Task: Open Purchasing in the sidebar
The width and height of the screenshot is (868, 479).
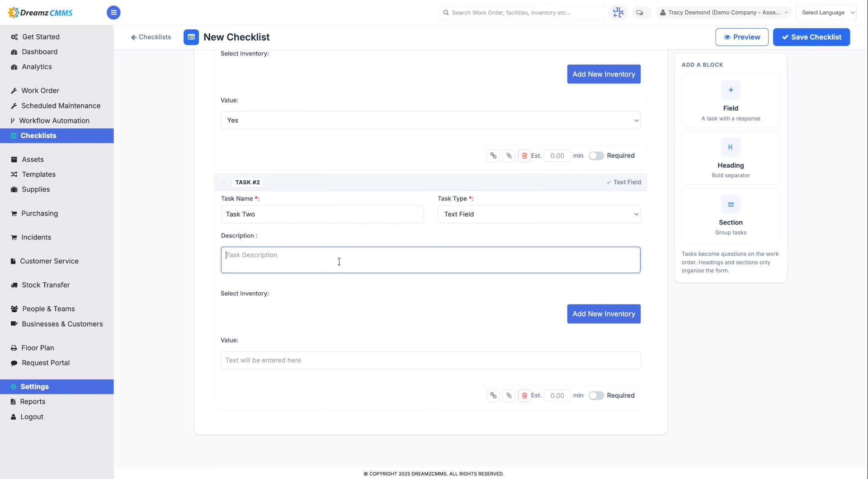Action: tap(40, 213)
